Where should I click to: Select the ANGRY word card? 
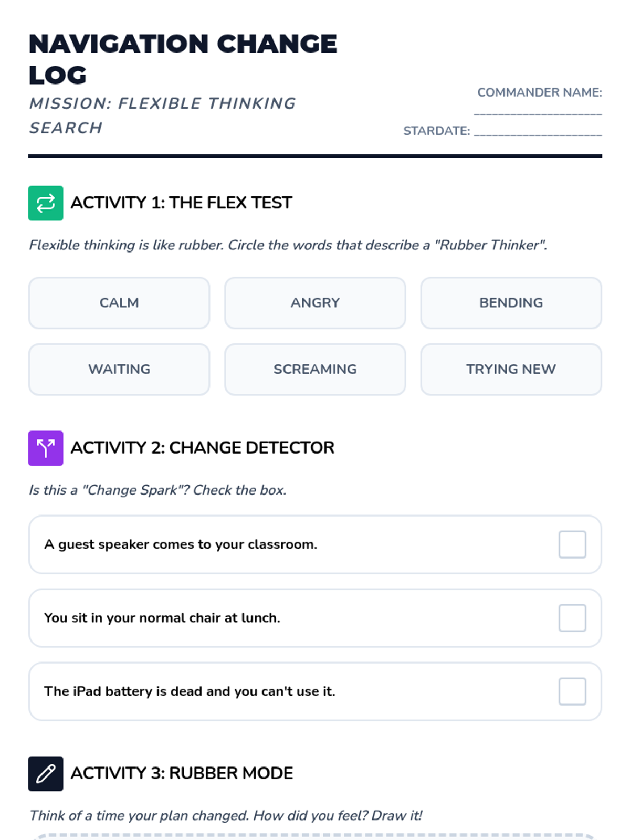pos(315,303)
